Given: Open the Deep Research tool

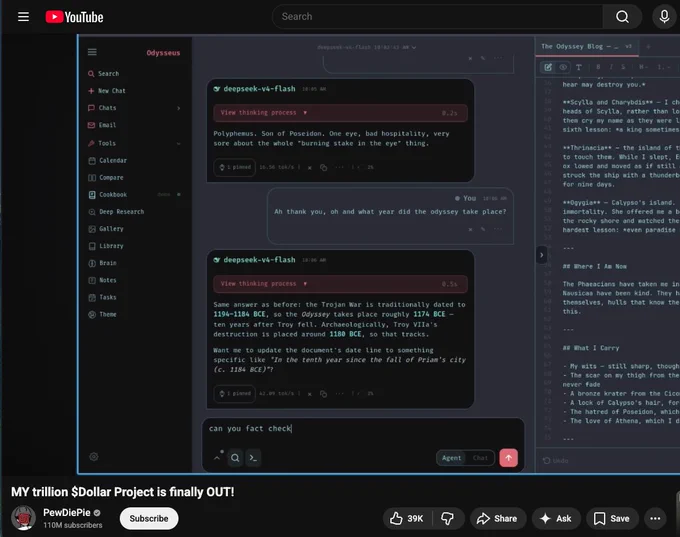Looking at the screenshot, I should (x=116, y=212).
